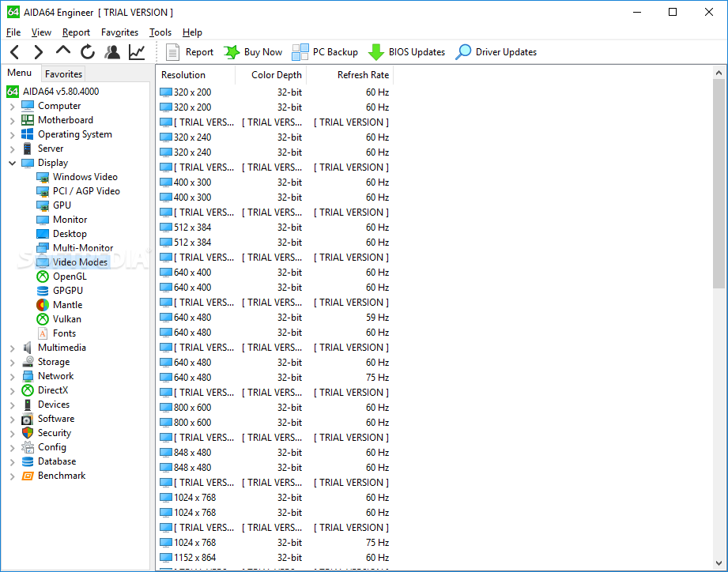Expand the Multimedia tree node
728x572 pixels.
coord(13,348)
